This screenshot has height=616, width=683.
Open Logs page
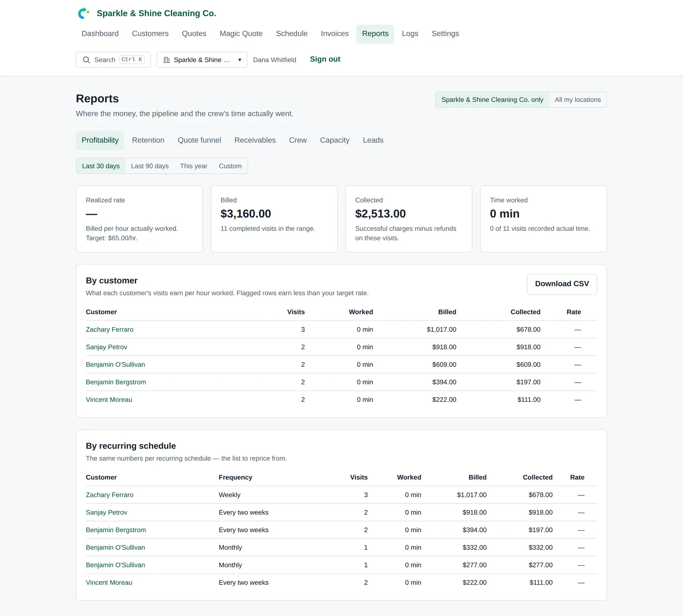click(x=410, y=34)
